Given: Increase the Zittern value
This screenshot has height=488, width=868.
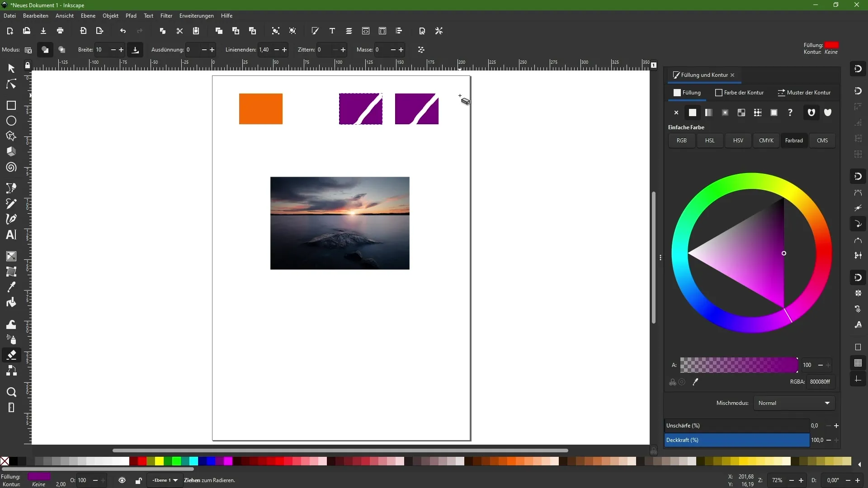Looking at the screenshot, I should click(x=343, y=50).
